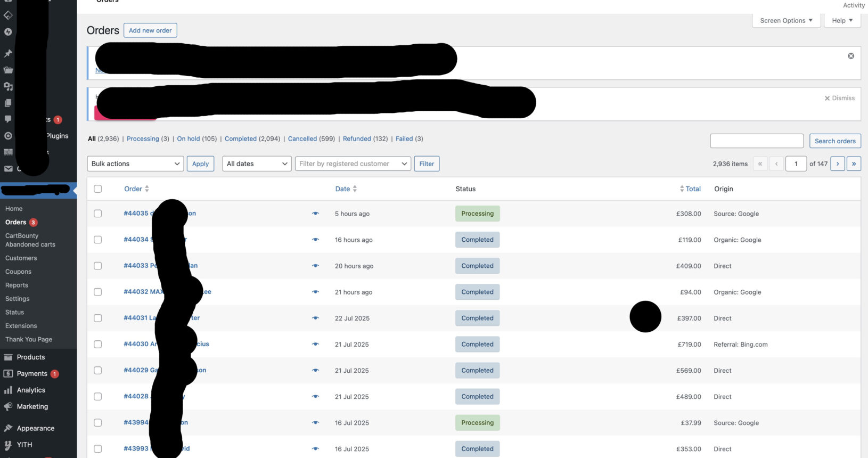Open Payments from its sidebar icon
The image size is (868, 458).
(x=9, y=374)
